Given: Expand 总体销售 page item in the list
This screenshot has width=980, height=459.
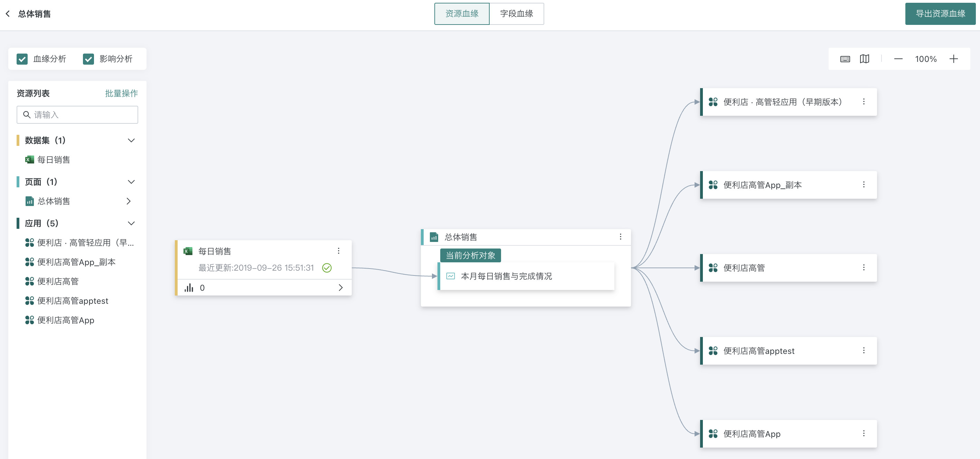Looking at the screenshot, I should (129, 201).
